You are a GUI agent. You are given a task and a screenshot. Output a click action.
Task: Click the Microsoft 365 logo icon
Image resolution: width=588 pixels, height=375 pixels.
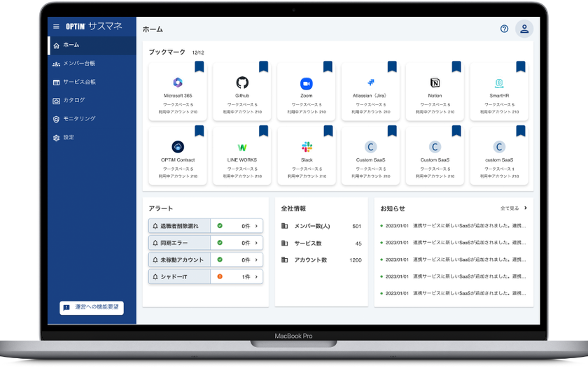178,83
